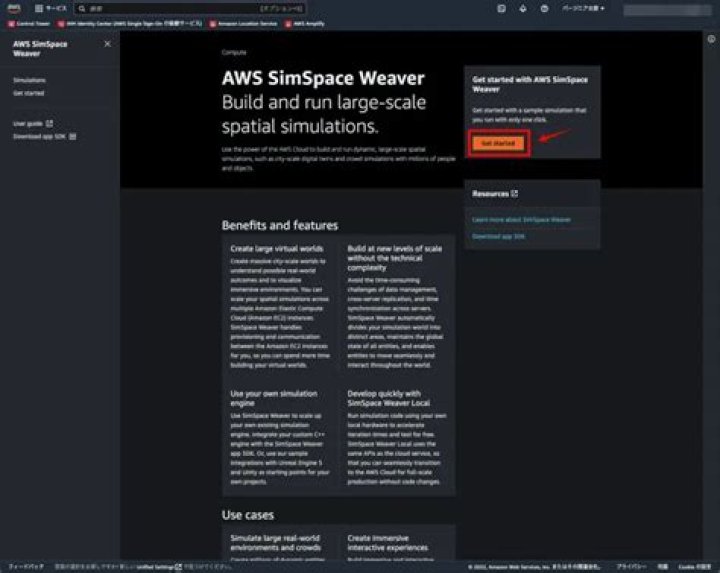
Task: Click the CloudShell icon in top bar
Action: 500,8
